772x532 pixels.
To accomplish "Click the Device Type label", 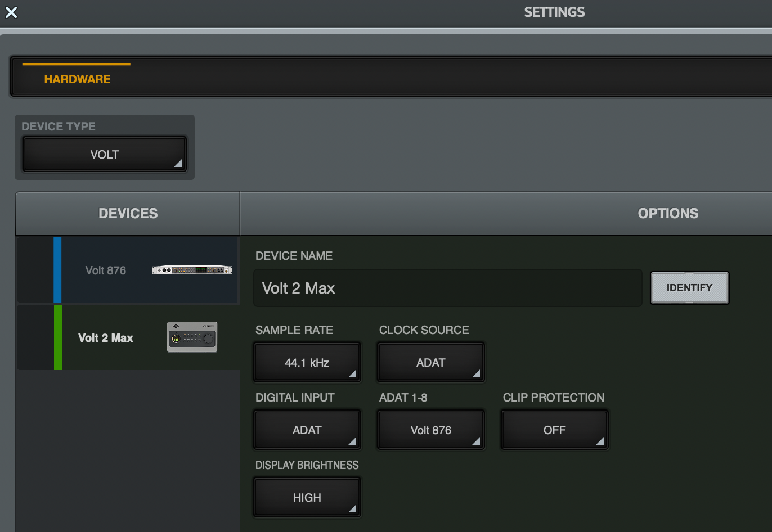I will (59, 127).
